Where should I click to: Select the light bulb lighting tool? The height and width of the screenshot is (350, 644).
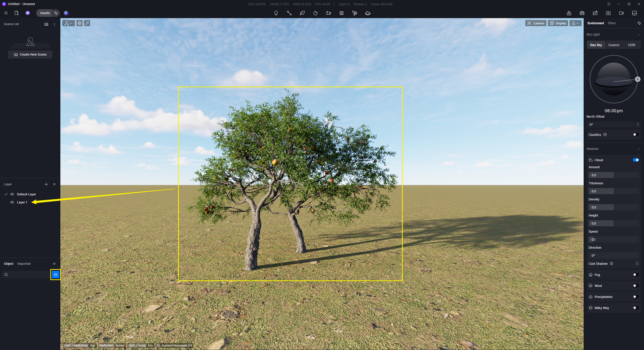[276, 13]
